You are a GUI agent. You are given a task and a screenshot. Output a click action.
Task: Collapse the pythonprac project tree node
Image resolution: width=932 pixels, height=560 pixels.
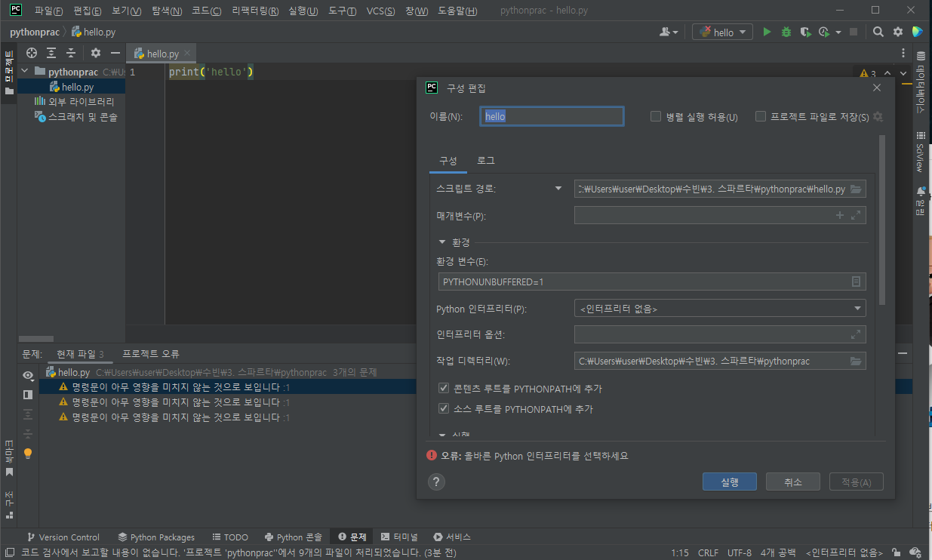point(25,72)
